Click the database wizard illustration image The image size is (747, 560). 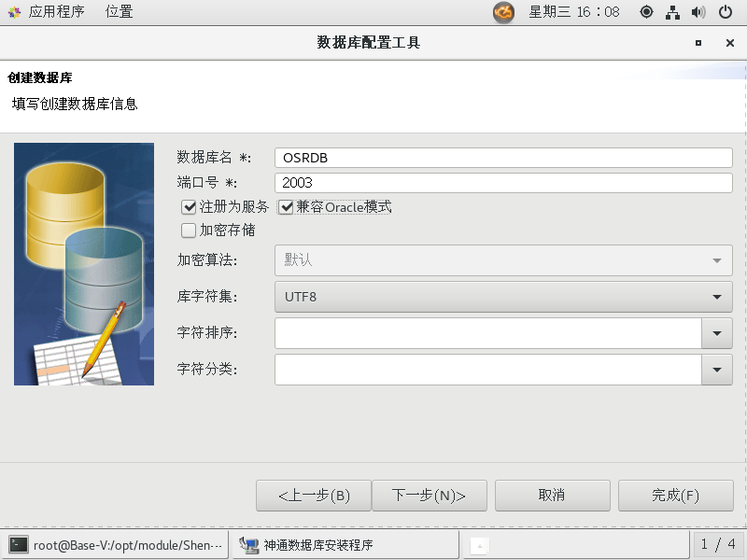(84, 264)
